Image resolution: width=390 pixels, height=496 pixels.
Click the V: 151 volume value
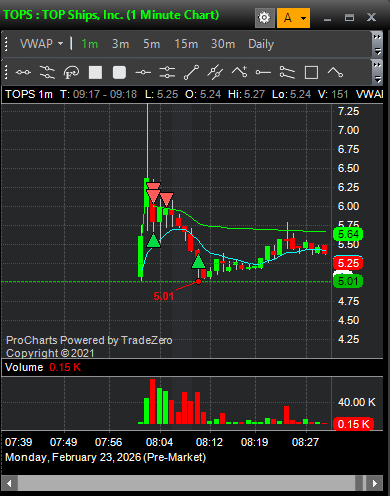333,94
